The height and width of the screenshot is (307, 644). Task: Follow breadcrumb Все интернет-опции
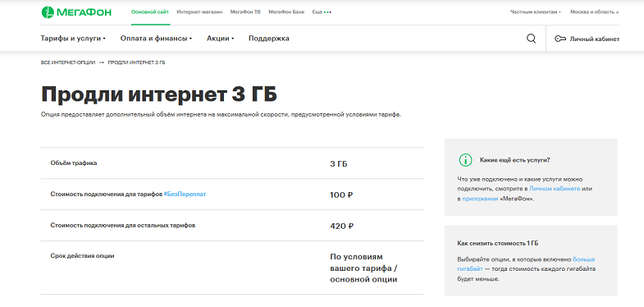68,62
